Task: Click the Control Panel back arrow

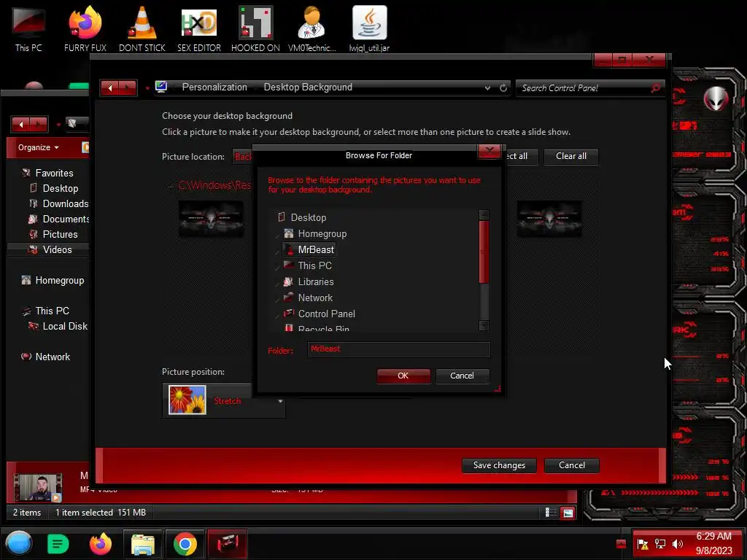Action: [109, 87]
